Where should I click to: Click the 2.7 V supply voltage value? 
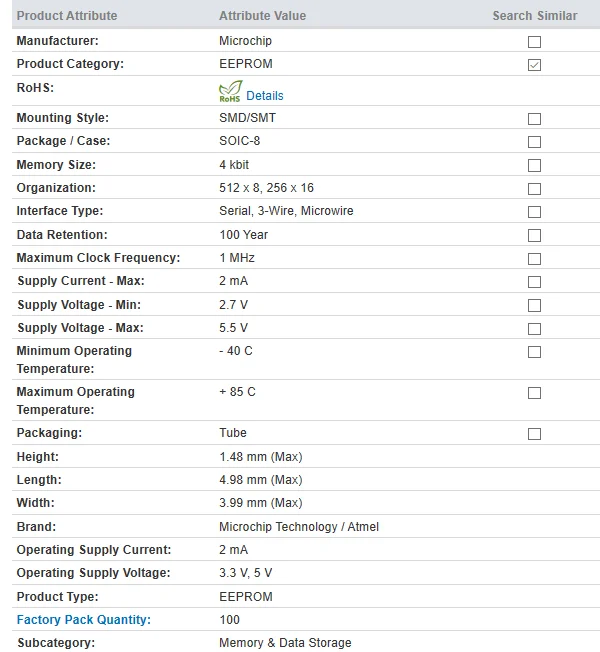[x=233, y=305]
